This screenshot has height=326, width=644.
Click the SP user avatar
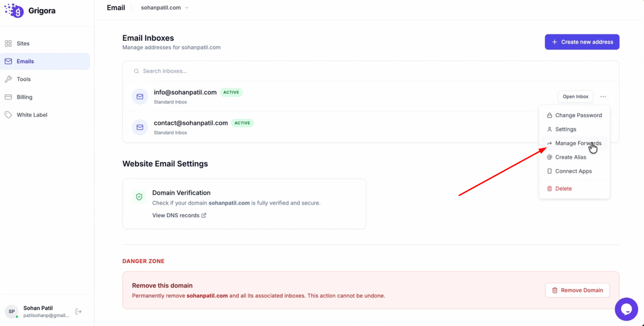pyautogui.click(x=12, y=312)
